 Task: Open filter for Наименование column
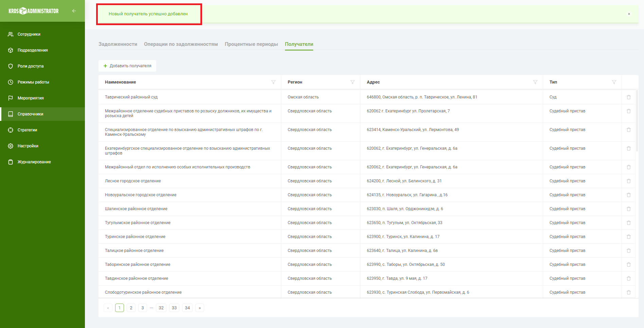click(x=273, y=82)
